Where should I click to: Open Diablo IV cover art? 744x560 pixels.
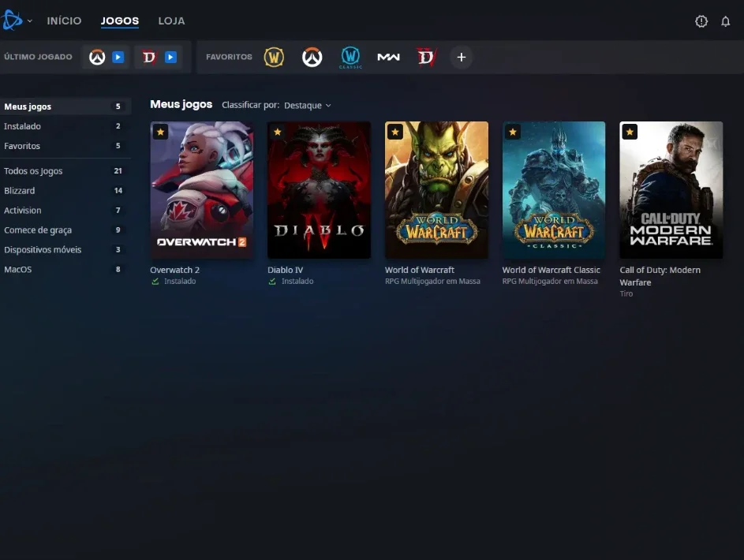(319, 190)
